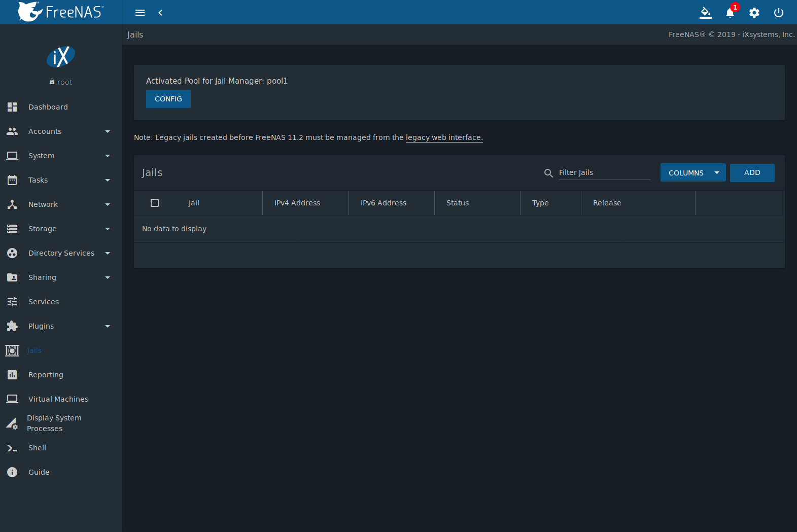Tick the select-all jails checkbox
Viewport: 797px width, 532px height.
pos(155,203)
